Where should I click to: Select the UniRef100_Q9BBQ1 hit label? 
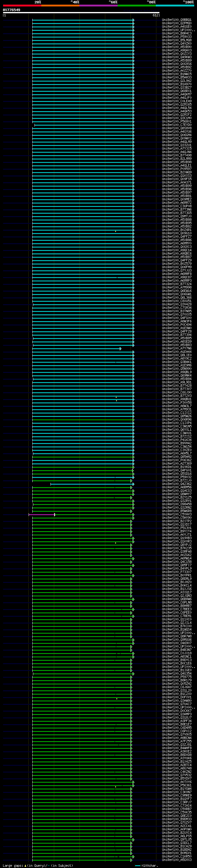point(177,20)
